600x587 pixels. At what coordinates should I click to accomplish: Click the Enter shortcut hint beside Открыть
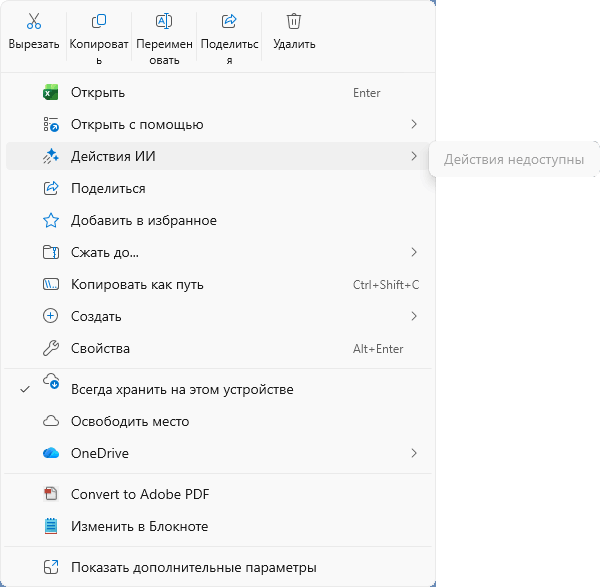pos(366,93)
